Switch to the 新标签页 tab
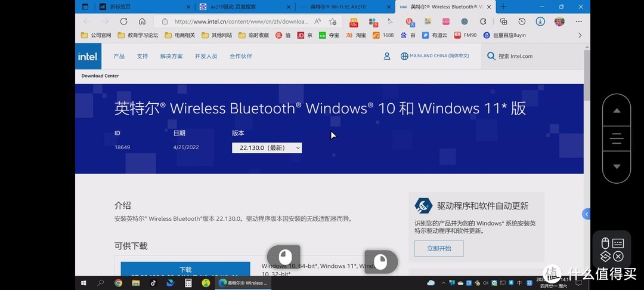Screen dimensions: 644x290 tap(144, 7)
